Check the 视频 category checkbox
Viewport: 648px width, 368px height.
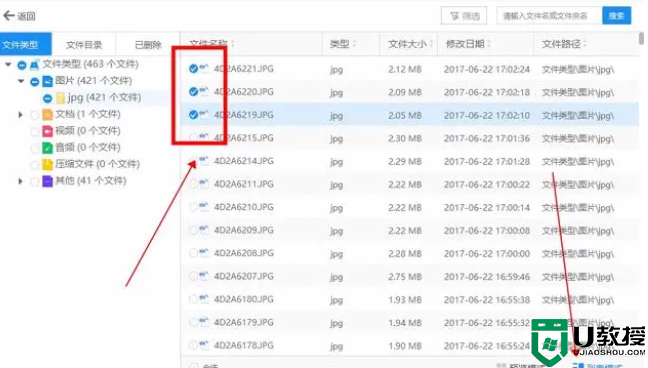pyautogui.click(x=35, y=131)
